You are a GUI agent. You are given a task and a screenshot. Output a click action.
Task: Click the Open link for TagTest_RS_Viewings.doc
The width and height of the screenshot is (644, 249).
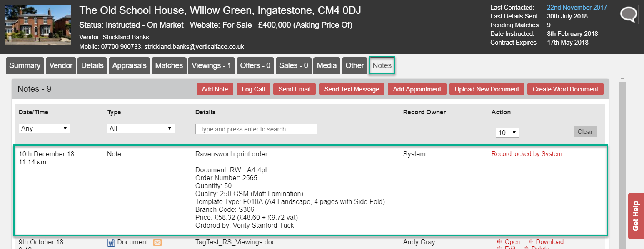click(x=512, y=242)
